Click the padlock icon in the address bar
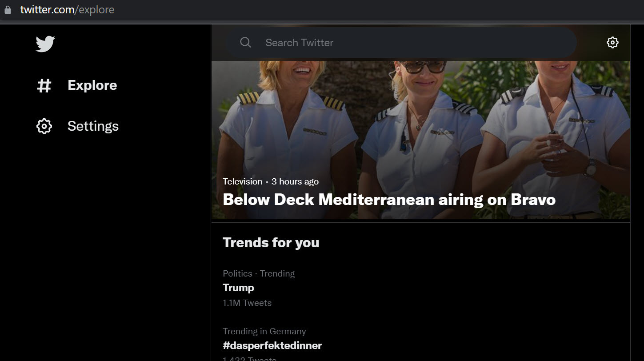 pos(8,10)
